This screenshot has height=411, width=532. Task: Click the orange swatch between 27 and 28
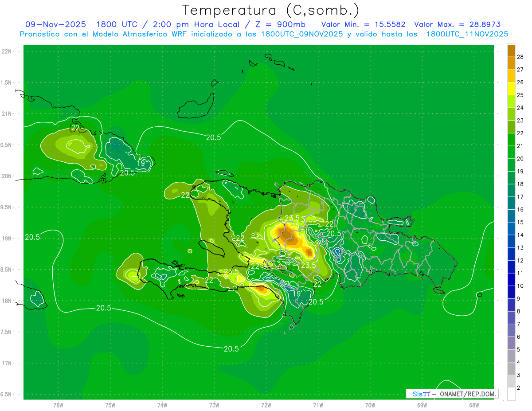[x=511, y=63]
